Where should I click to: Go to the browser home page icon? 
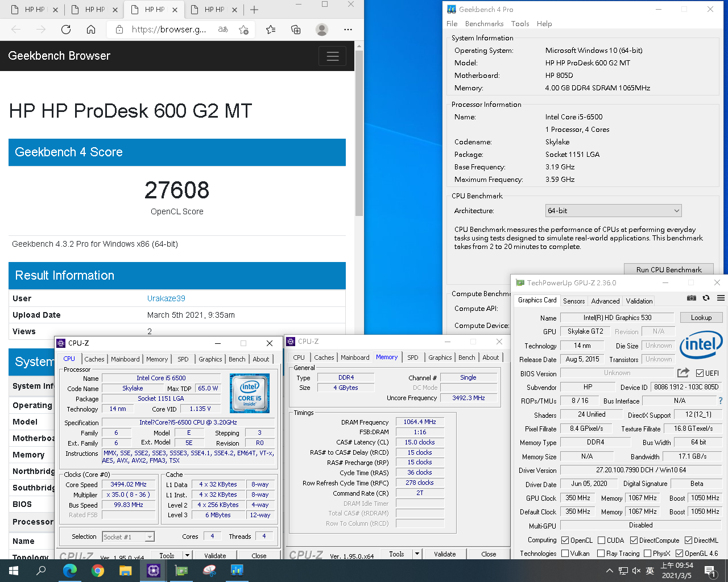91,30
